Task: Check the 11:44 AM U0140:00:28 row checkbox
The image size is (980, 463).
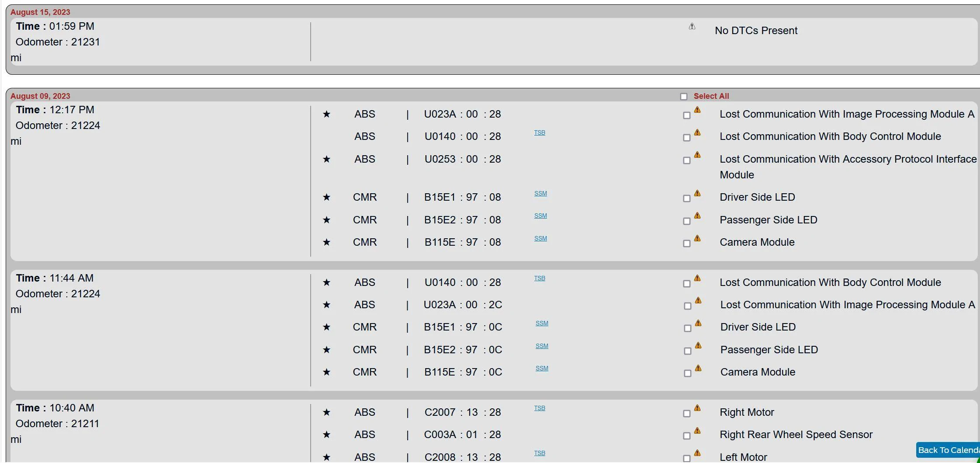Action: pos(686,284)
